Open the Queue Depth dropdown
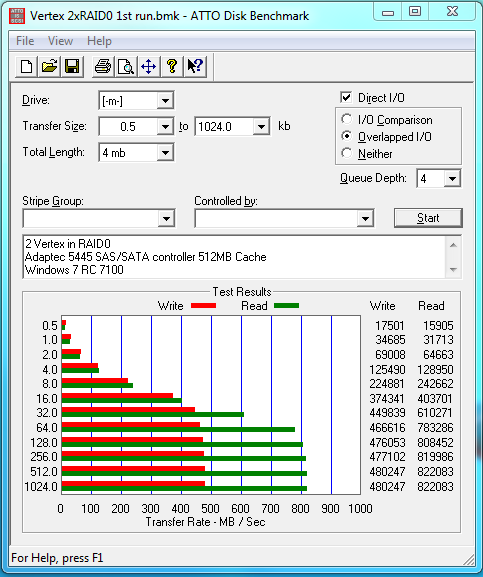Viewport: 483px width, 577px height. pos(452,179)
